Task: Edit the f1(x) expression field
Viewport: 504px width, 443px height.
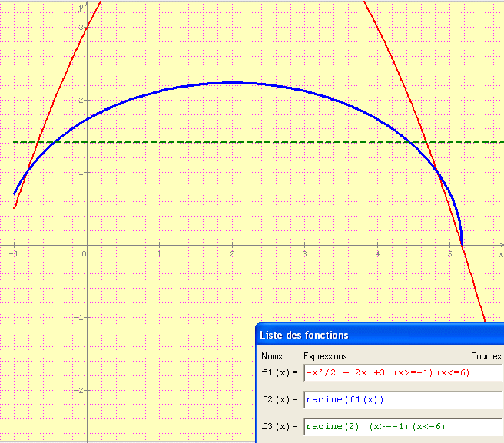Action: click(x=403, y=373)
